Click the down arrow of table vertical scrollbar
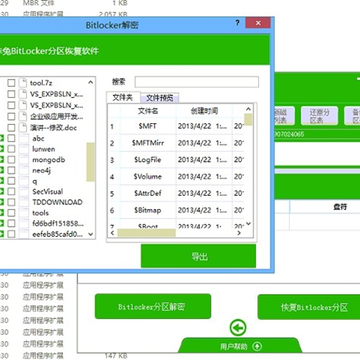Screen dimensions: 360x360 click(x=248, y=224)
